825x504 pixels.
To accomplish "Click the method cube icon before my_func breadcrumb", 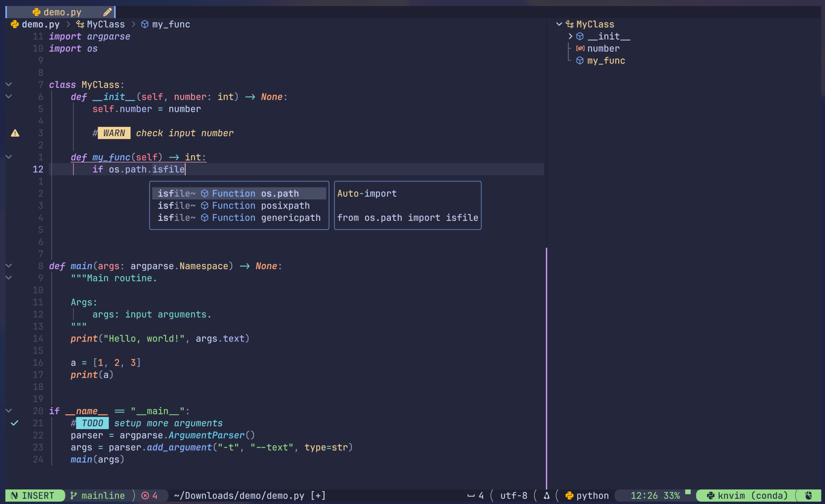I will [145, 24].
